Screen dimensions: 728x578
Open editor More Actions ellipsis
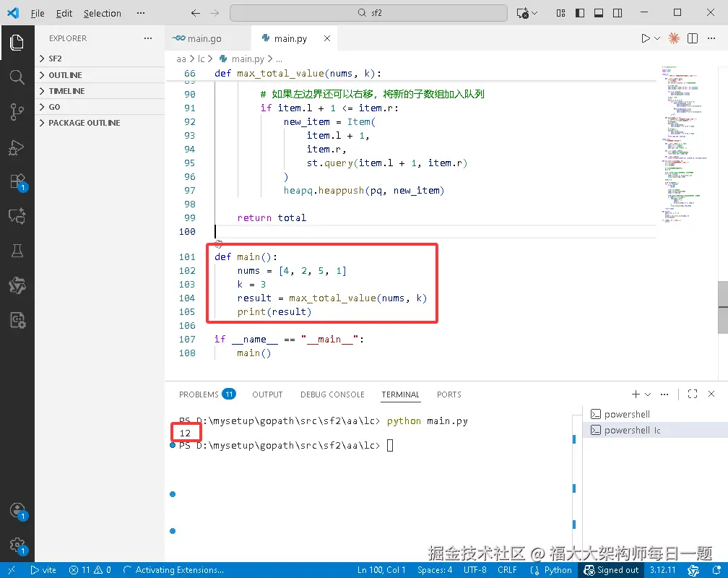(x=711, y=38)
